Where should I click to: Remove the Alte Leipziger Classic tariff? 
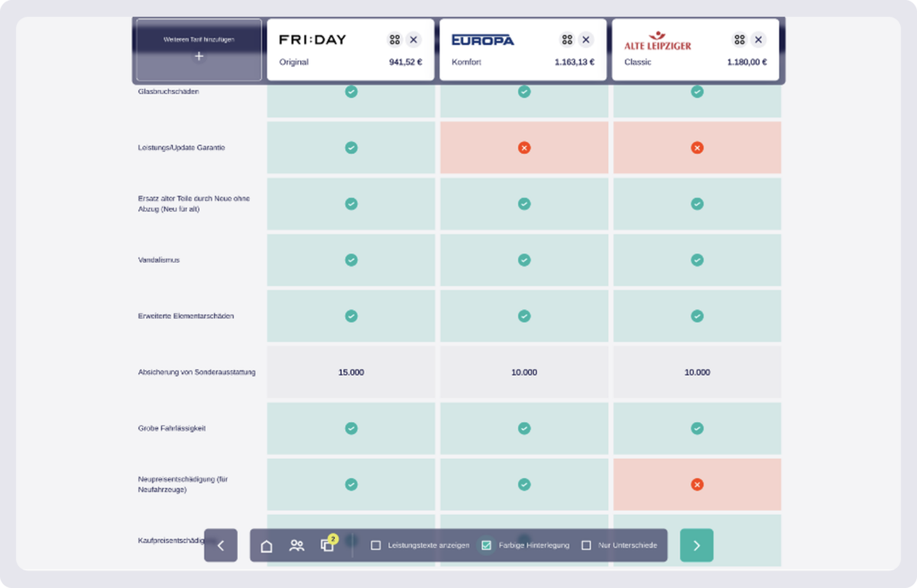(759, 40)
